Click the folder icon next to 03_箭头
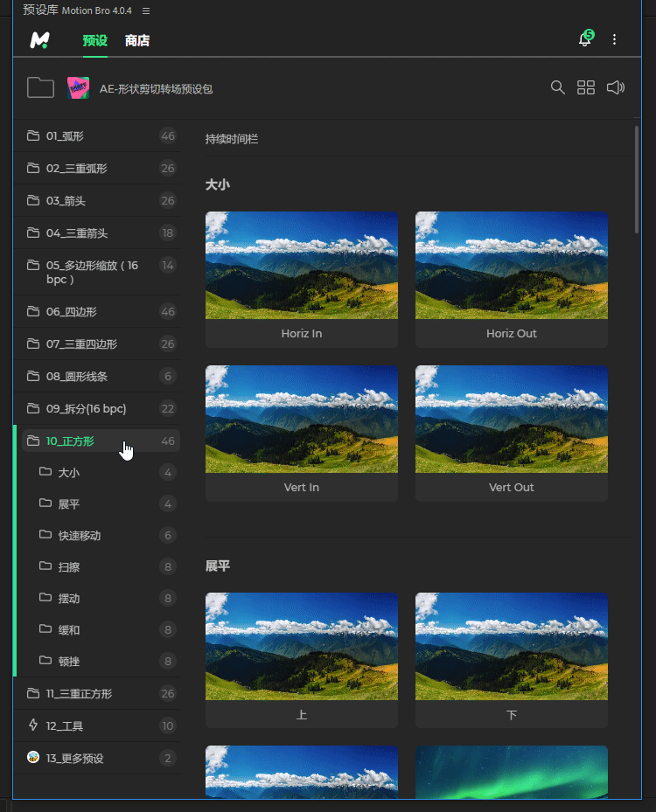 pos(33,200)
